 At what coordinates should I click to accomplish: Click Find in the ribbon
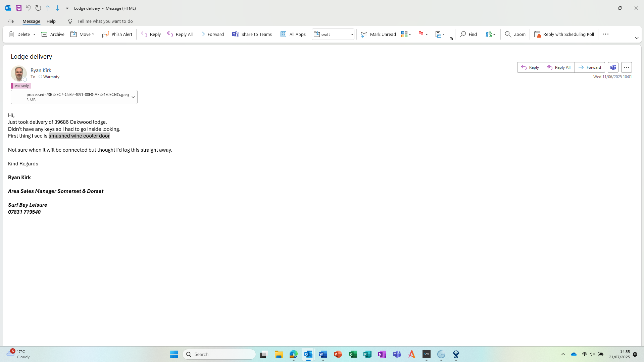(x=468, y=34)
